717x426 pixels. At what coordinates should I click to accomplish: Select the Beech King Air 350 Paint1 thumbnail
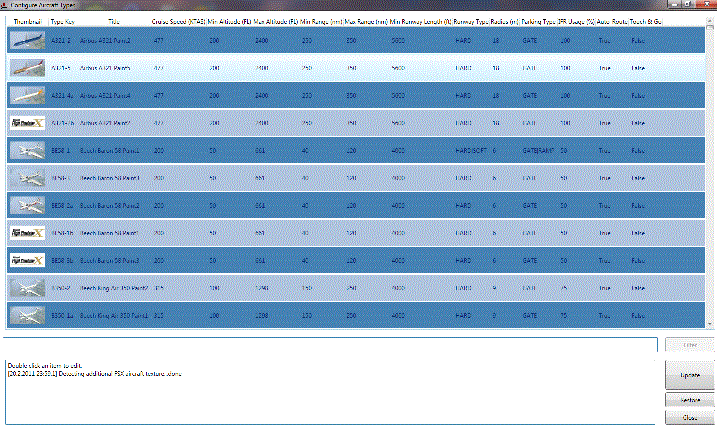click(x=26, y=314)
